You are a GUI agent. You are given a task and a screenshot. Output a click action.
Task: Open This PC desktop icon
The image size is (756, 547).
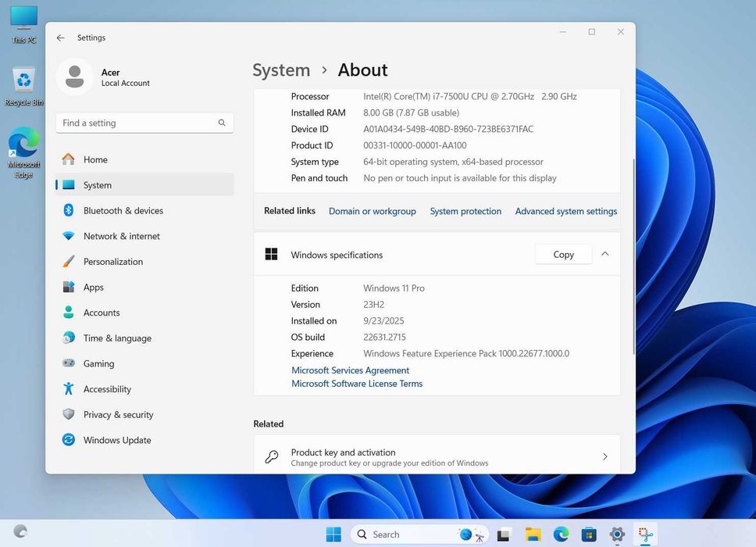click(23, 25)
